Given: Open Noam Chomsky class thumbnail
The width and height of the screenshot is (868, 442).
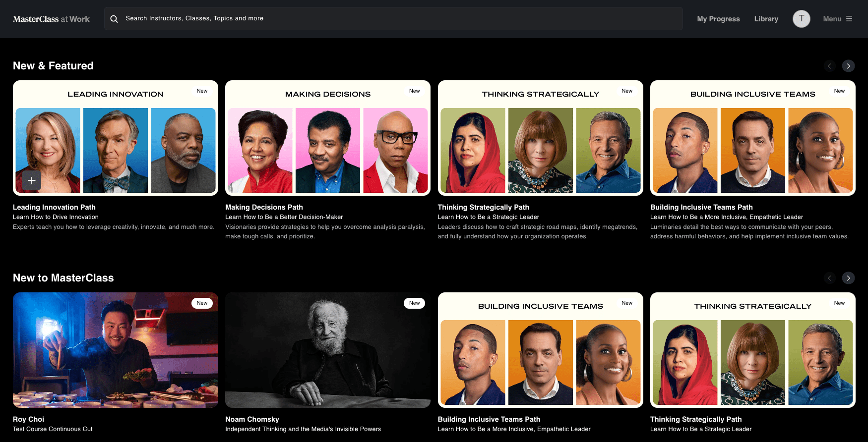Looking at the screenshot, I should tap(328, 350).
